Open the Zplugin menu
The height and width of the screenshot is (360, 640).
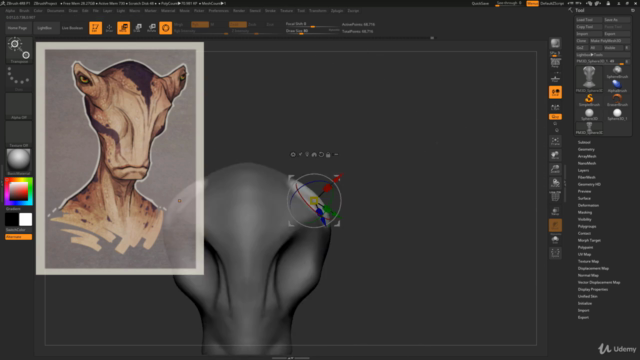(x=337, y=11)
